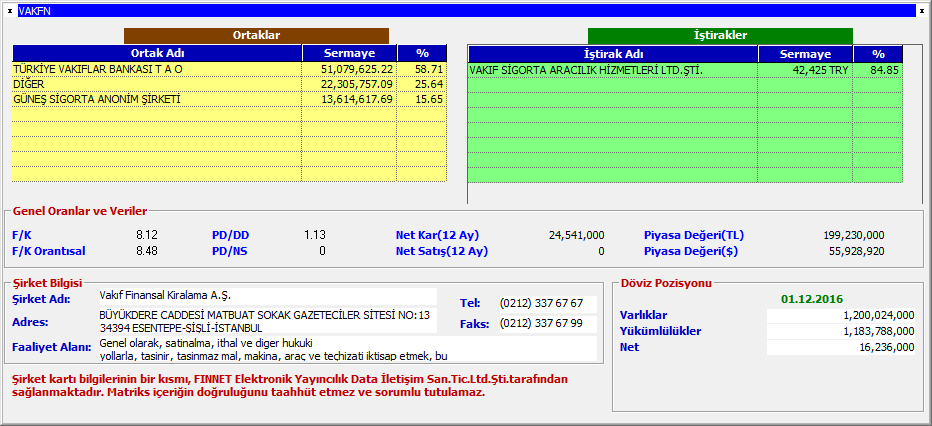
Task: Click the Piyasa Değeri($) label
Action: (x=691, y=251)
